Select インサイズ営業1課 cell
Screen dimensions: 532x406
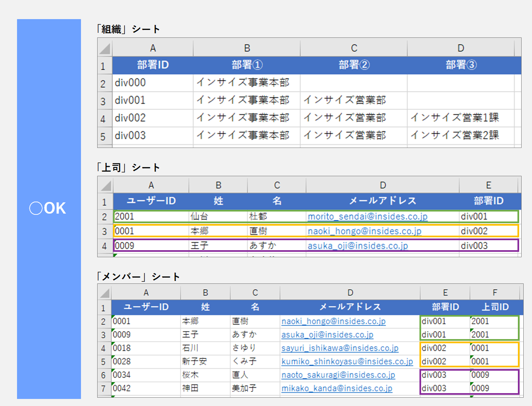tap(461, 118)
